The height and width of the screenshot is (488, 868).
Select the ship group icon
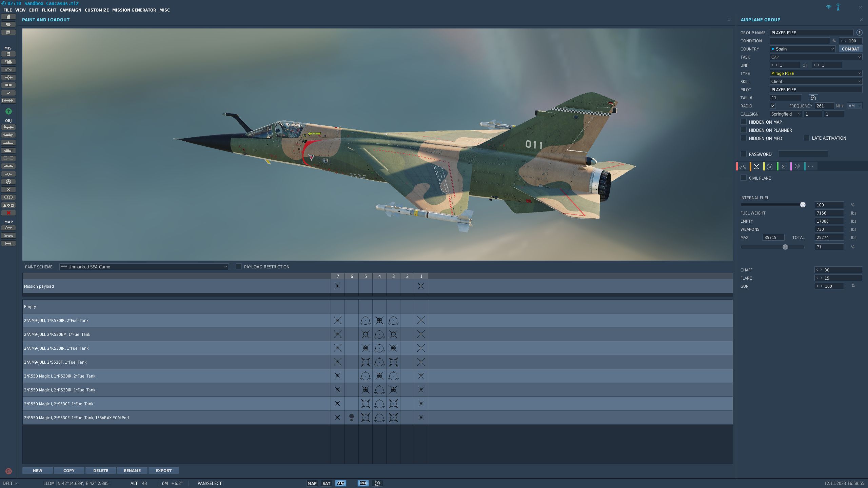pyautogui.click(x=8, y=143)
